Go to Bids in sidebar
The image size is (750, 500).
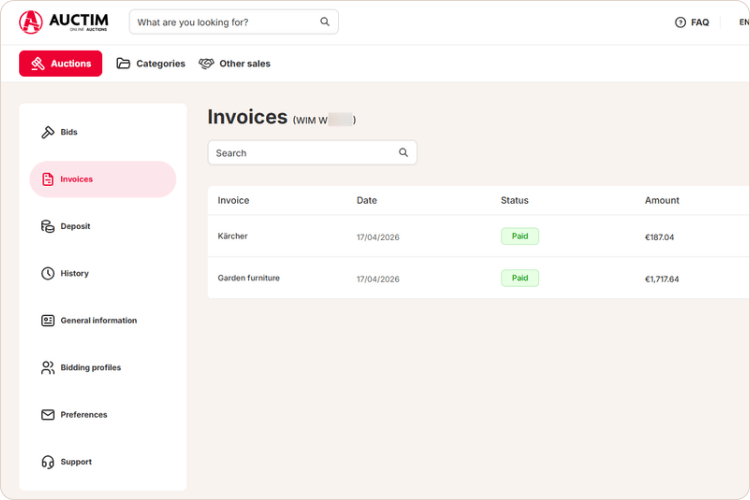pos(103,132)
